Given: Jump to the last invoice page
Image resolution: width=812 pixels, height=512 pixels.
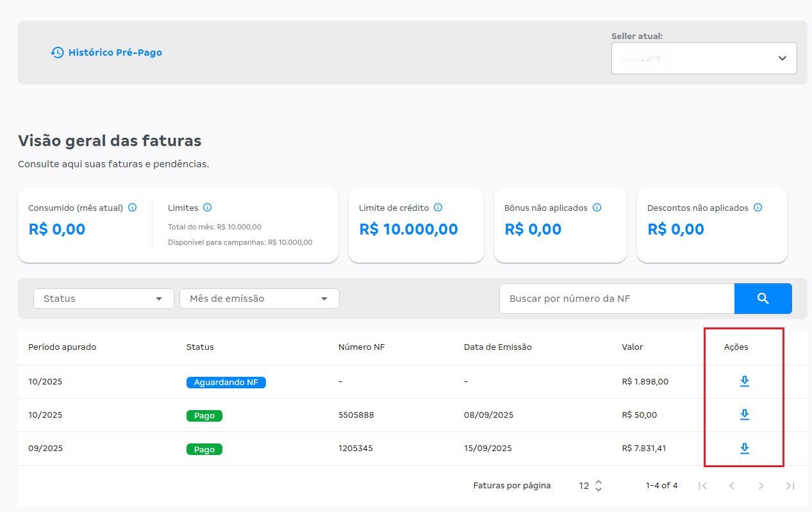Looking at the screenshot, I should pos(790,486).
